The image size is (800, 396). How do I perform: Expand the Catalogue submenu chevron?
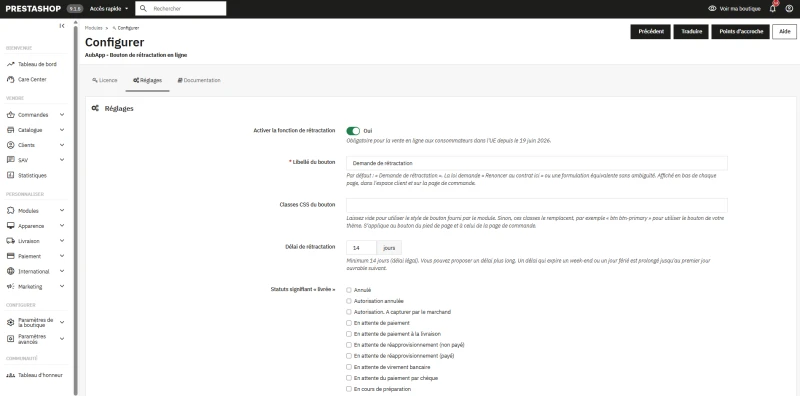click(62, 130)
